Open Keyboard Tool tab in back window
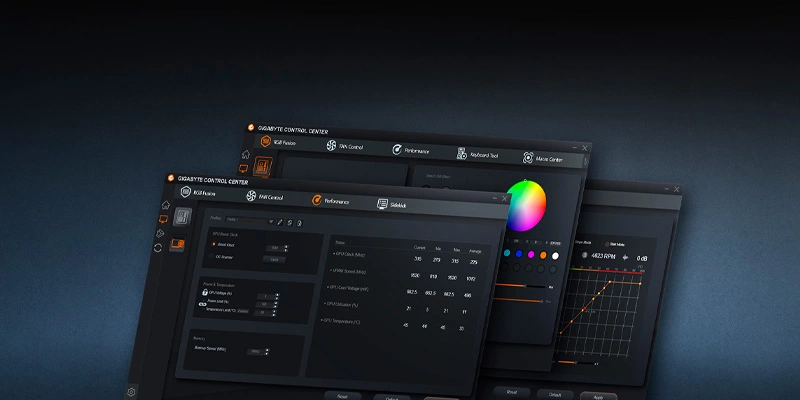The width and height of the screenshot is (800, 400). (477, 155)
